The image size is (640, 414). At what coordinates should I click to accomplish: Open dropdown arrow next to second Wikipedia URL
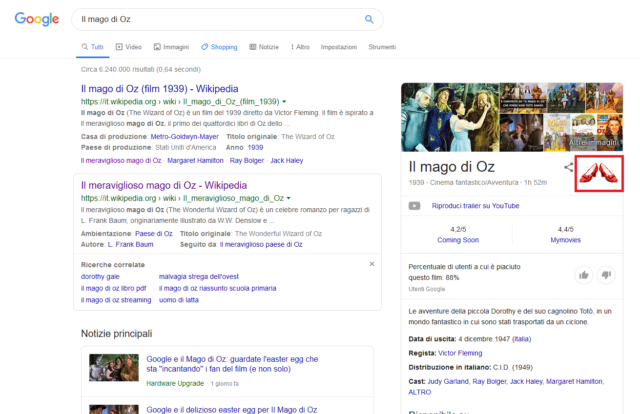(x=287, y=199)
